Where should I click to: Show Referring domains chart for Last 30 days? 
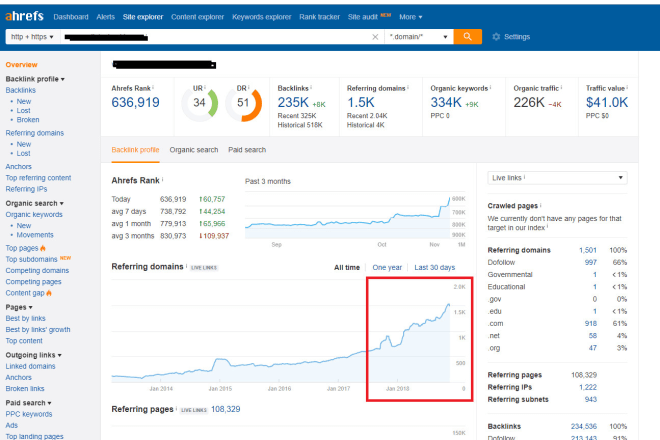pos(434,267)
